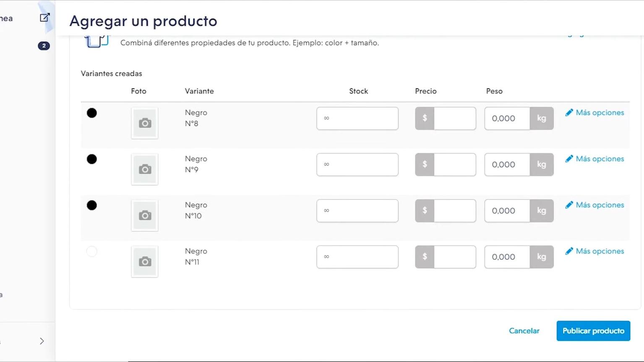Click the black color dot for Negro N°9
The height and width of the screenshot is (362, 644).
[92, 159]
